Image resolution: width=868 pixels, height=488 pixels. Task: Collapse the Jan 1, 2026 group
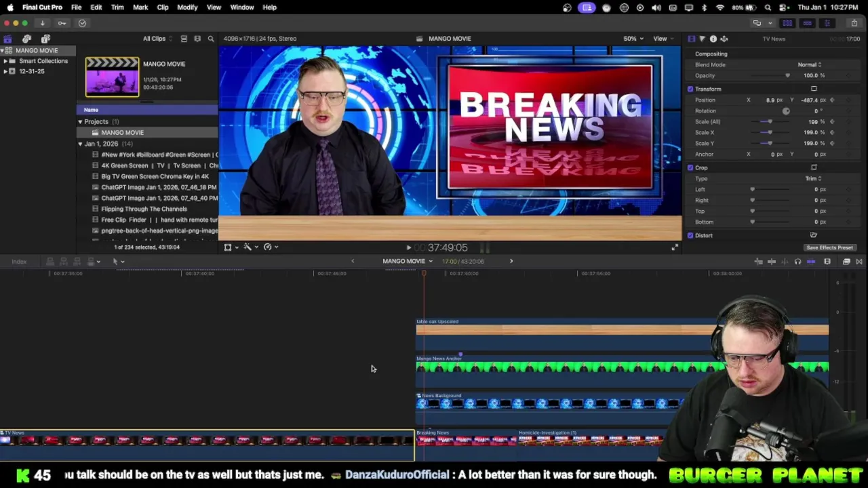coord(80,144)
